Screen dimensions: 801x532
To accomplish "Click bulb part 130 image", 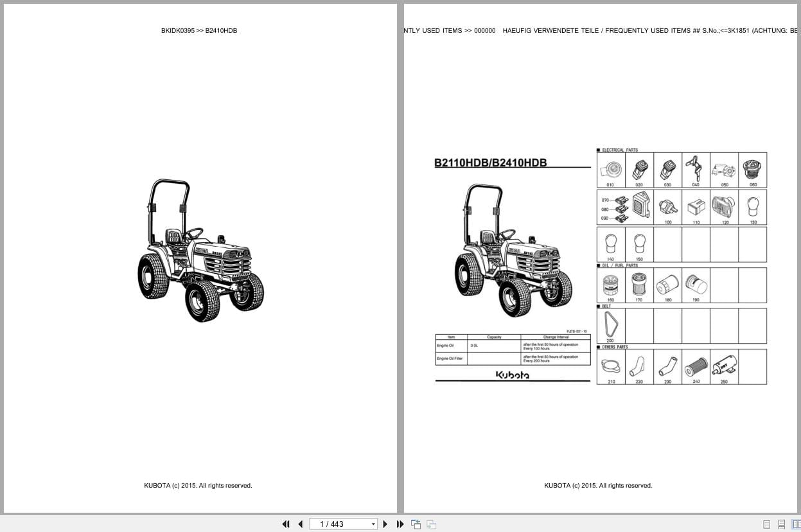I will (753, 206).
